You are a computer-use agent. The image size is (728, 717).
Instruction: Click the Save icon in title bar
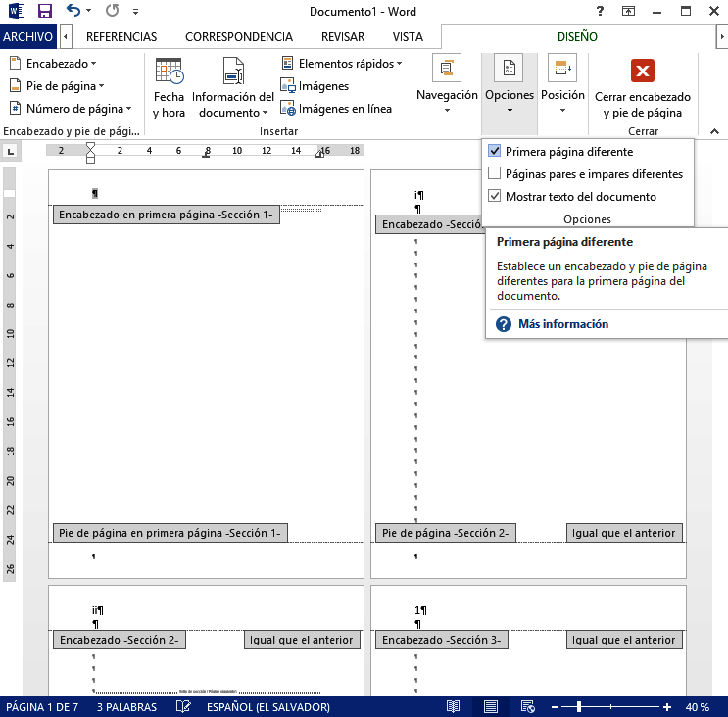coord(44,12)
